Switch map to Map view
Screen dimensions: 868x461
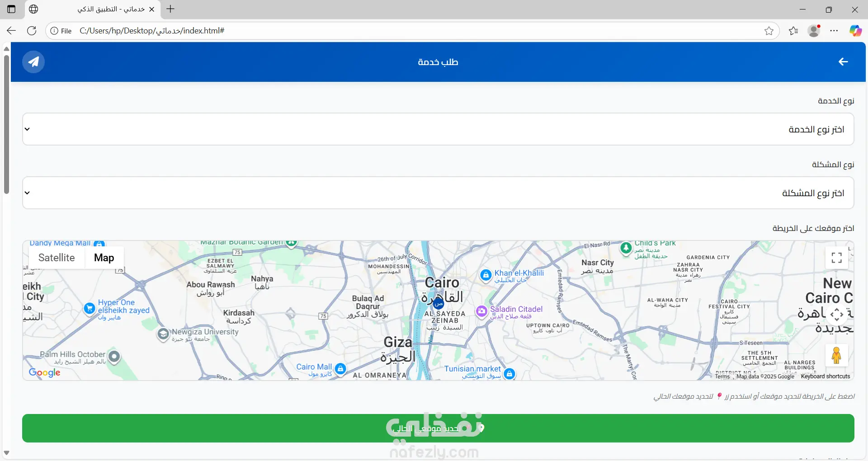(104, 258)
